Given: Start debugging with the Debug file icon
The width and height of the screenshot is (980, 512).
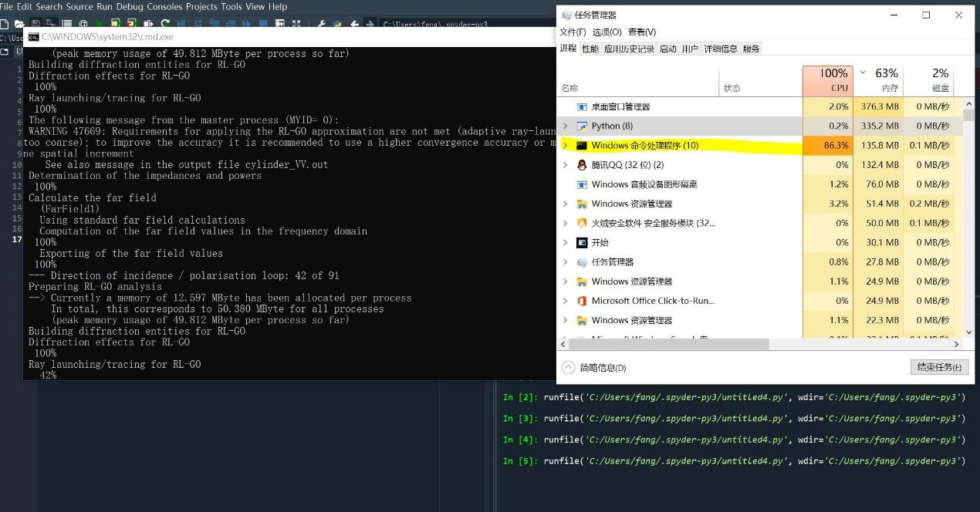Looking at the screenshot, I should [x=182, y=24].
